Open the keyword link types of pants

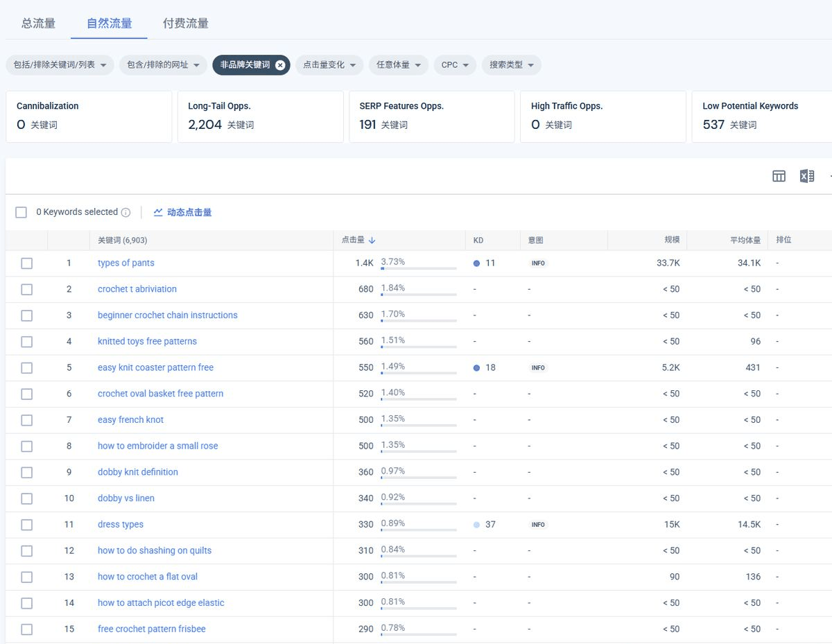pos(126,263)
